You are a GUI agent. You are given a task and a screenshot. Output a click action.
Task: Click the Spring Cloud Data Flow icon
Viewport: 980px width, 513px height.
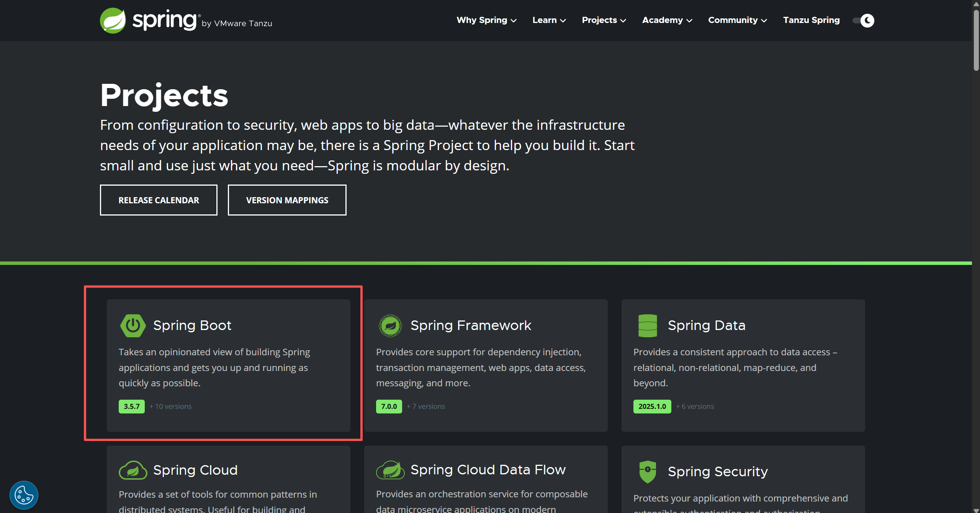(390, 470)
